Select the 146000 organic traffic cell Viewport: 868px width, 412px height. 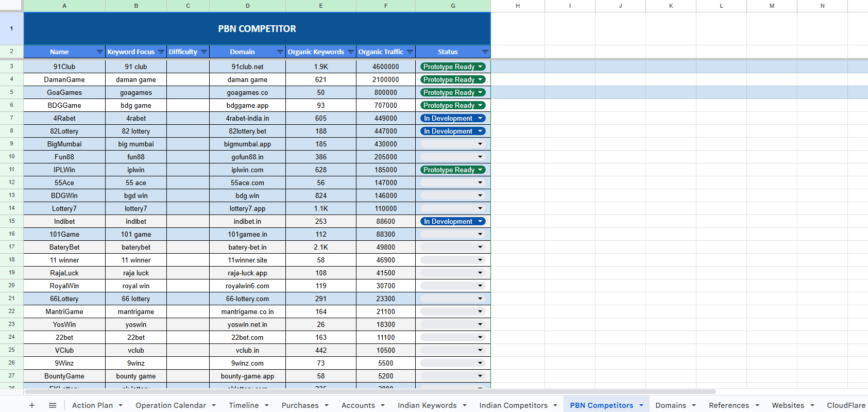click(x=386, y=195)
